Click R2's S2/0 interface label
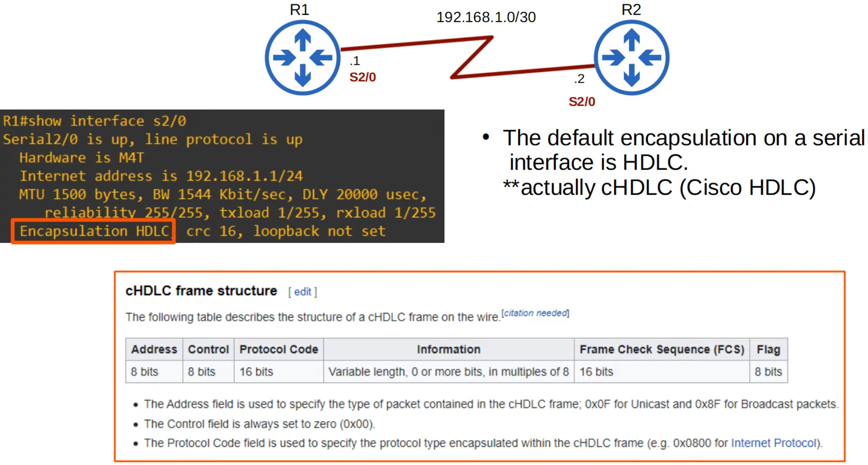This screenshot has height=465, width=868. click(582, 102)
